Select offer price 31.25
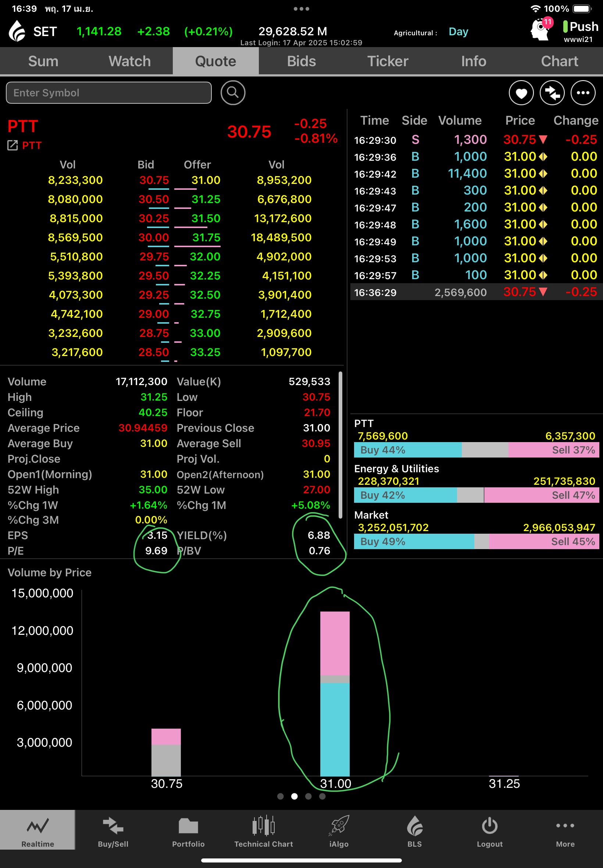Screen dimensions: 603x868 (206, 199)
